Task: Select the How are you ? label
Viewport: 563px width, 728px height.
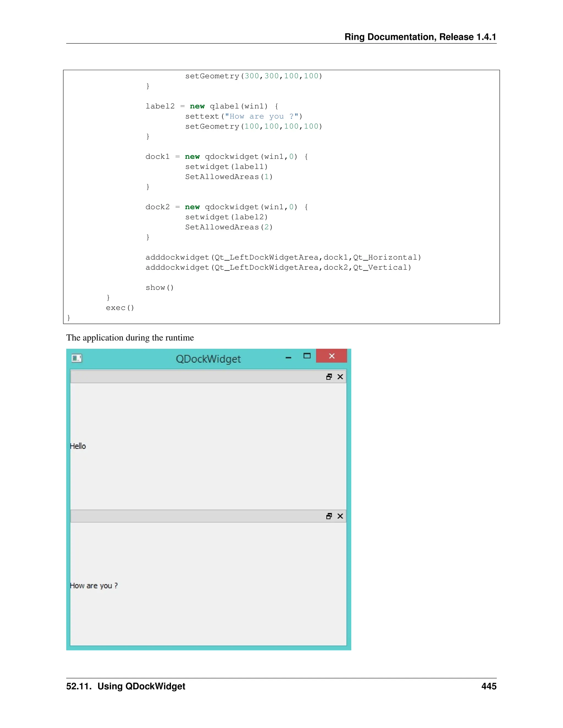Action: (x=94, y=585)
